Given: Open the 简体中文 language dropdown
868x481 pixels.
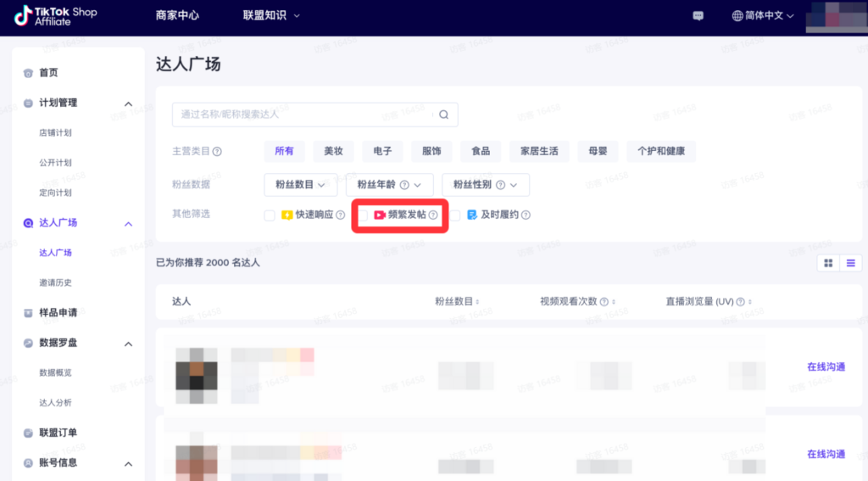Looking at the screenshot, I should 764,15.
